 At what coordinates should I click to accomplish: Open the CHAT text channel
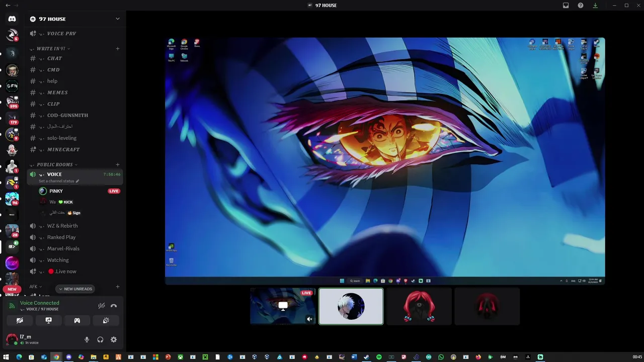click(x=75, y=58)
